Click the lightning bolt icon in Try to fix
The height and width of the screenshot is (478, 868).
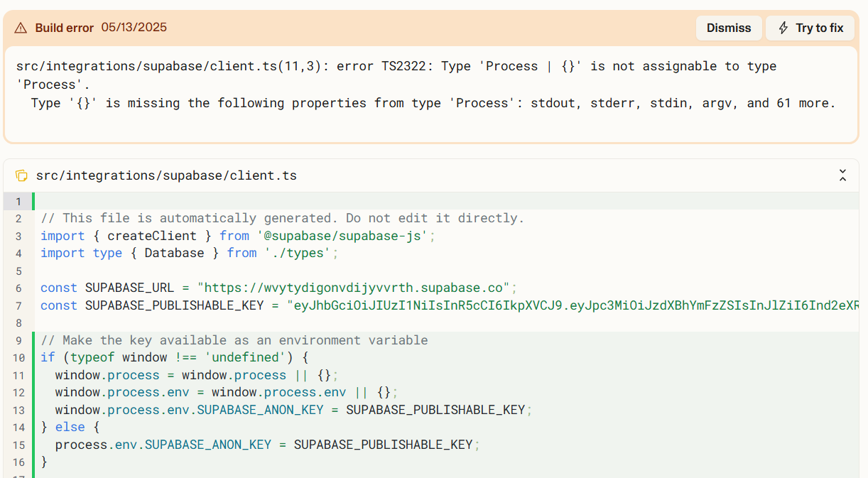[x=783, y=28]
